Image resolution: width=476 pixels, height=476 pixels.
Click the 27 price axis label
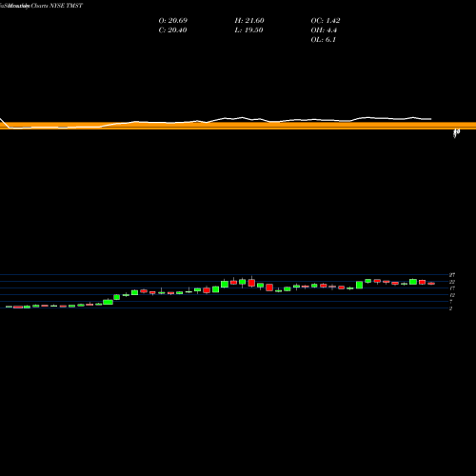pyautogui.click(x=452, y=275)
